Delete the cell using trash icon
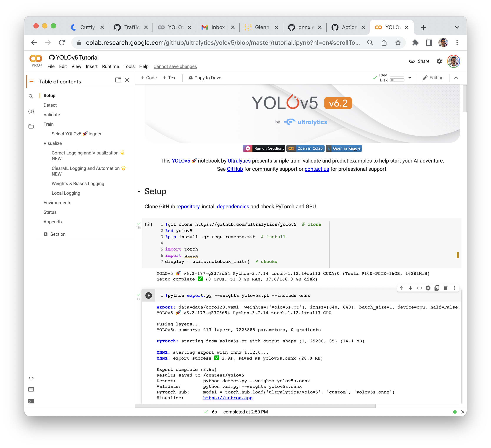This screenshot has width=491, height=448. (x=445, y=288)
